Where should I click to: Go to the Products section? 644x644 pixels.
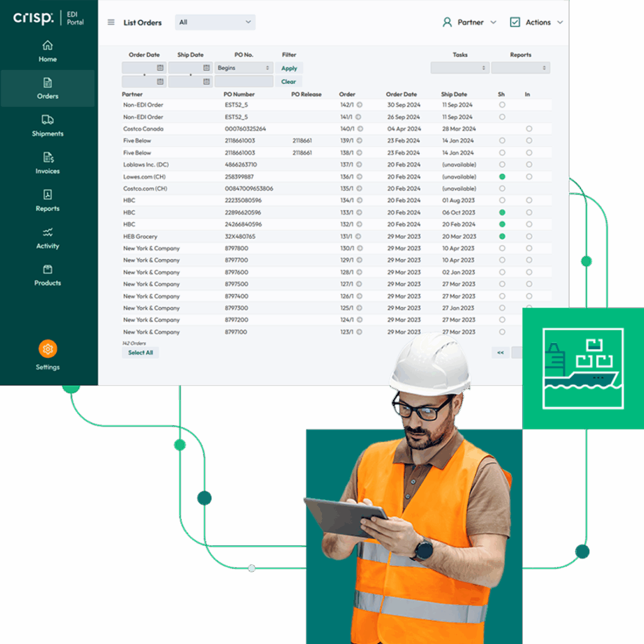[x=47, y=275]
